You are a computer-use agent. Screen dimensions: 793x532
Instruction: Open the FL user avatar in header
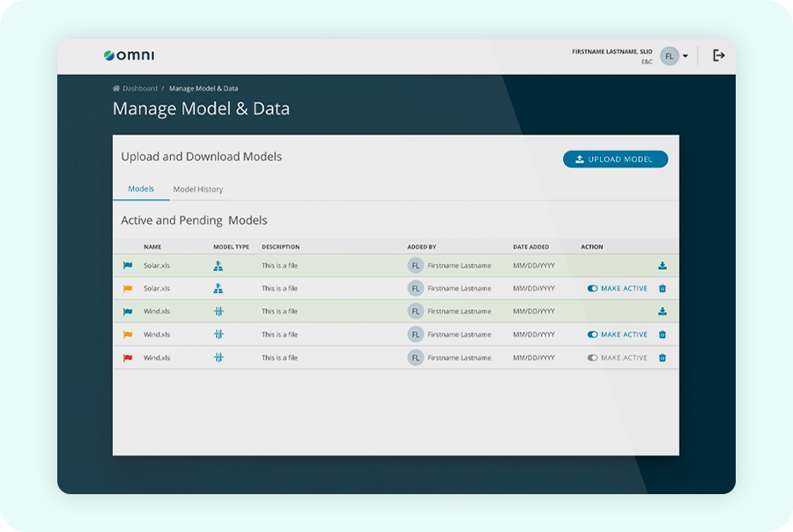pos(669,56)
